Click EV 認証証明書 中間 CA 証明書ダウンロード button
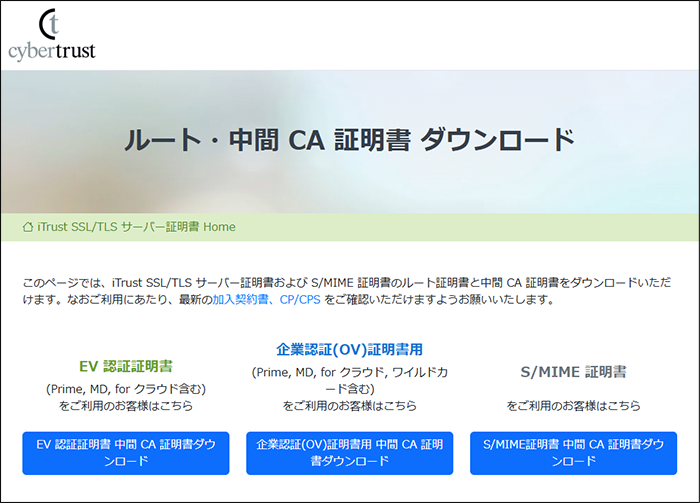Viewport: 700px width, 503px height. point(126,453)
